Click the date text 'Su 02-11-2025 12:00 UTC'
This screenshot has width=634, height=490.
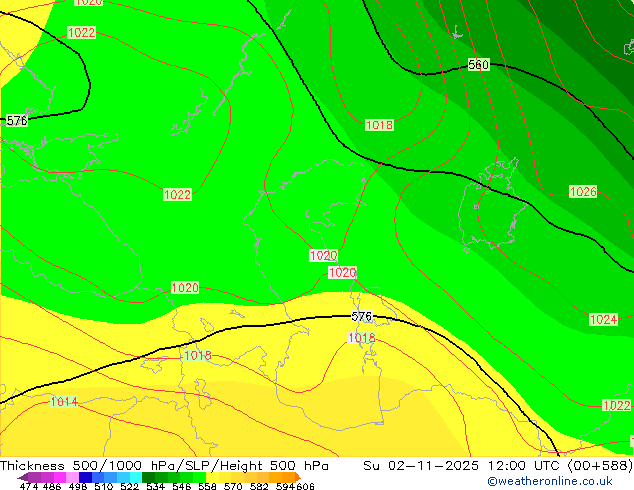463,466
